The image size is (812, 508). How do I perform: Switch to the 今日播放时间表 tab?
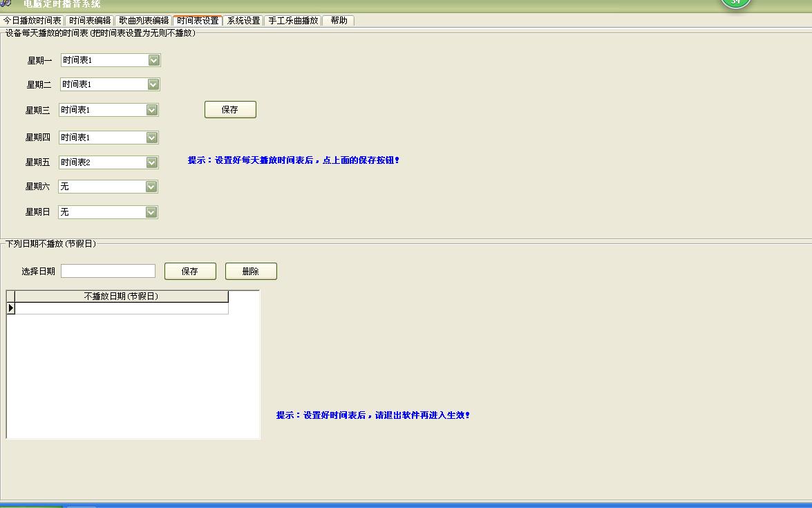(32, 21)
